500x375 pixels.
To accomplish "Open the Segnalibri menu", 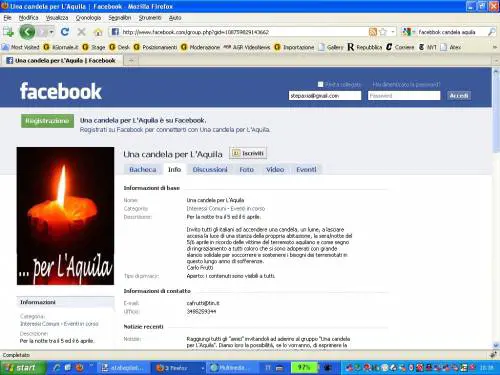I will click(120, 18).
